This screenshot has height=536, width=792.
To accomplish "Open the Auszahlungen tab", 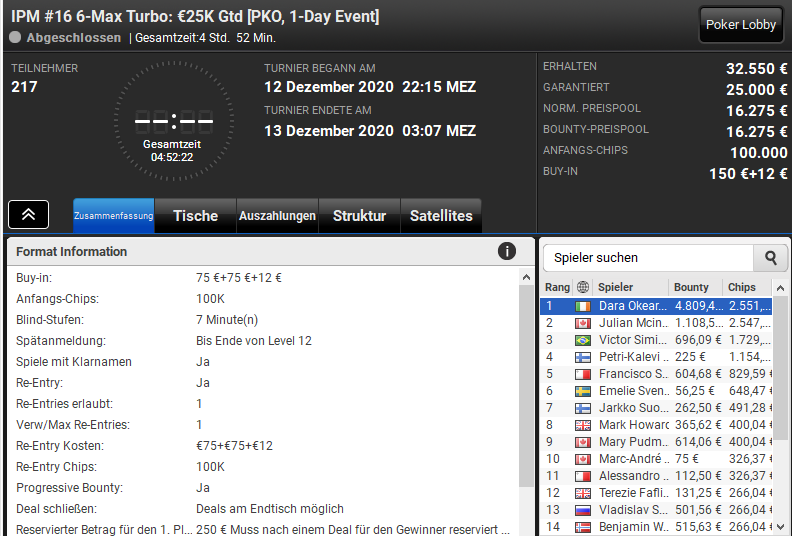I will point(277,216).
